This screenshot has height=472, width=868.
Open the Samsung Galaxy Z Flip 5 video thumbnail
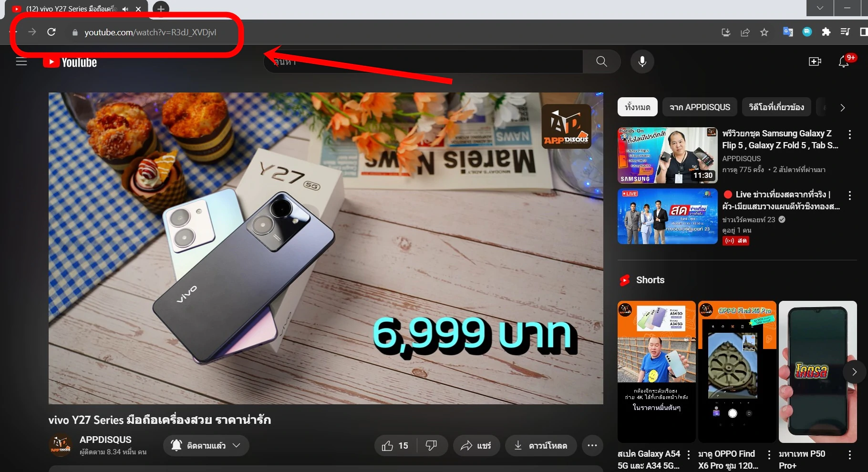point(668,155)
